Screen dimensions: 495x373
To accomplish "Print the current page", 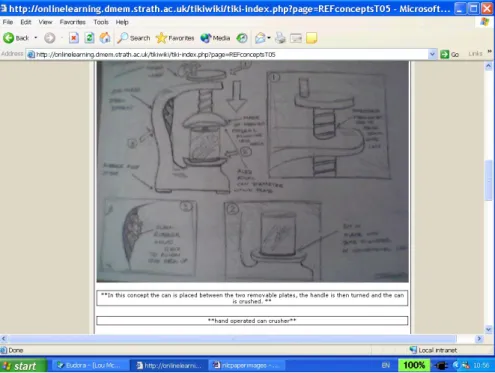I will pos(280,38).
